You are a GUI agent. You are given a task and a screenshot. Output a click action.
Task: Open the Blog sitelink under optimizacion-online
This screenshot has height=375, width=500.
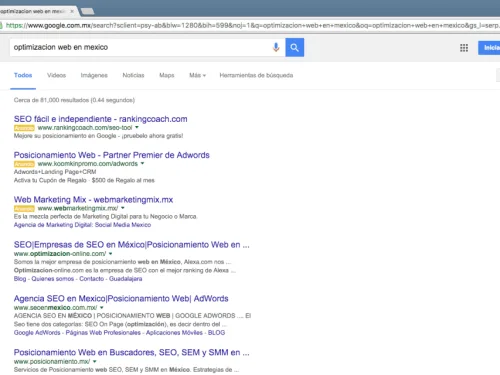(x=20, y=279)
